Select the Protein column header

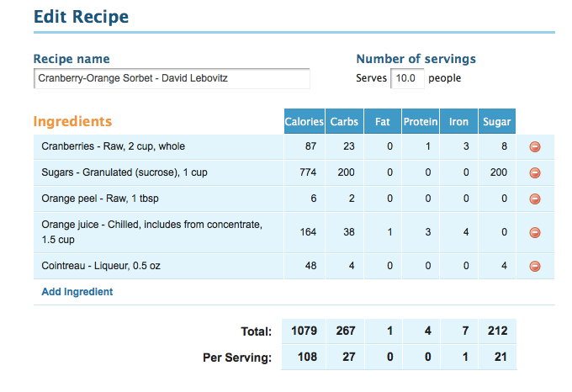(421, 121)
